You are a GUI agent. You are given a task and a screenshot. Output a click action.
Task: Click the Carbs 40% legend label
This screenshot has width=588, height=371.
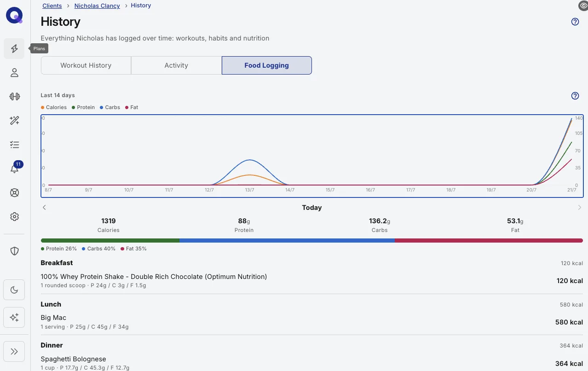[x=98, y=249]
